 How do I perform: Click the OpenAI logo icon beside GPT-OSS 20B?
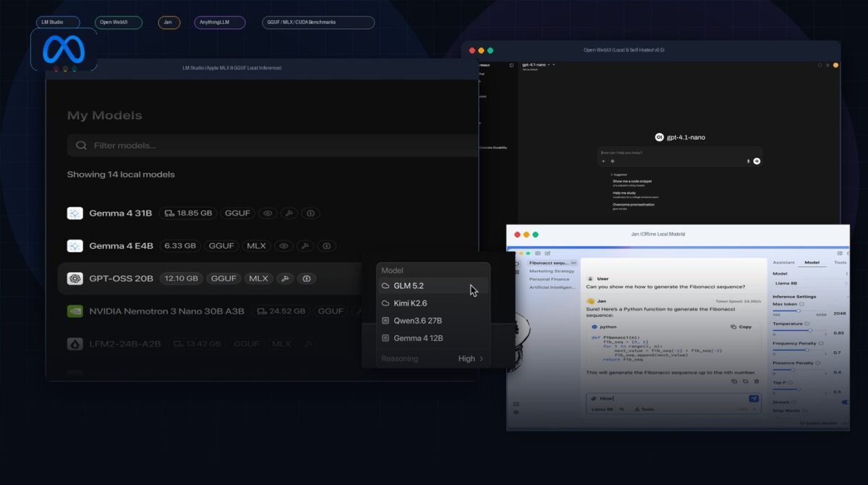75,279
